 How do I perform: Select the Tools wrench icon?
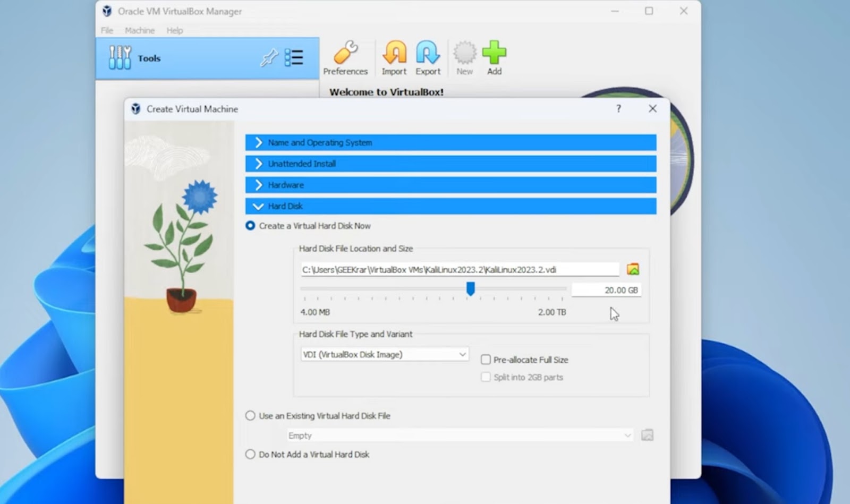coord(120,57)
